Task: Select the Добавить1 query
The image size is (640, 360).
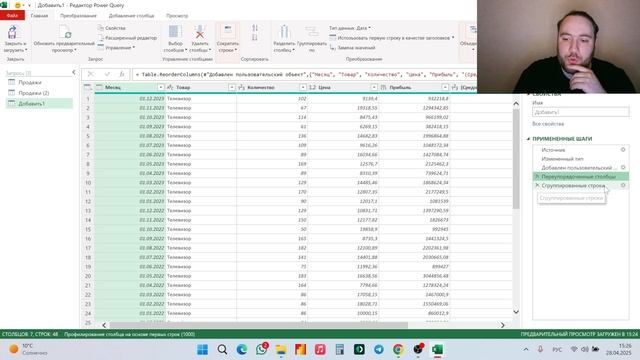Action: coord(39,104)
